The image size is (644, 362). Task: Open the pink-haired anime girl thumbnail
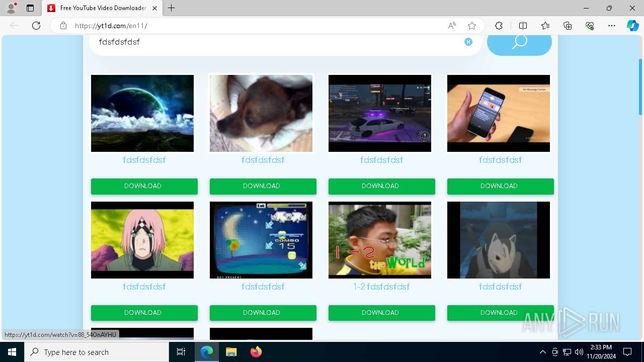pyautogui.click(x=142, y=240)
